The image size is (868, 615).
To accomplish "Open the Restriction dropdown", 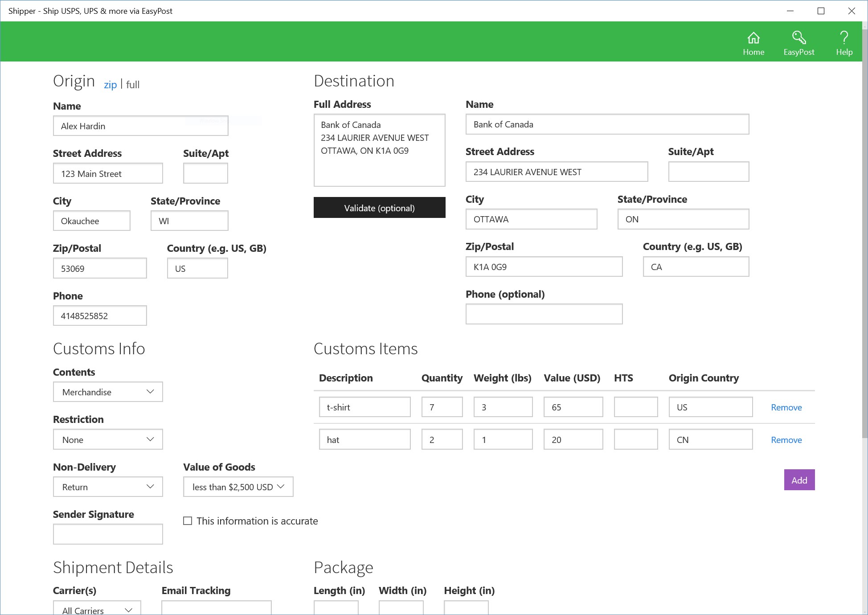I will click(108, 440).
